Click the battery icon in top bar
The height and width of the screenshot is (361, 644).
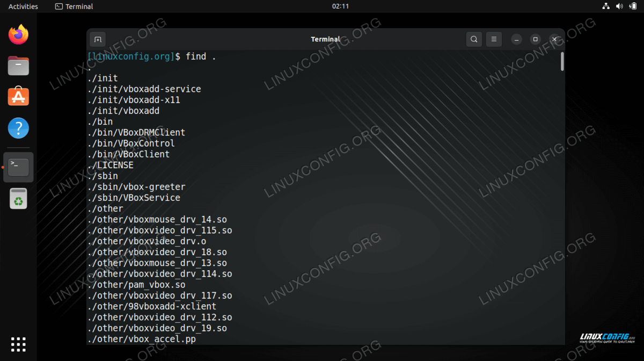coord(633,6)
